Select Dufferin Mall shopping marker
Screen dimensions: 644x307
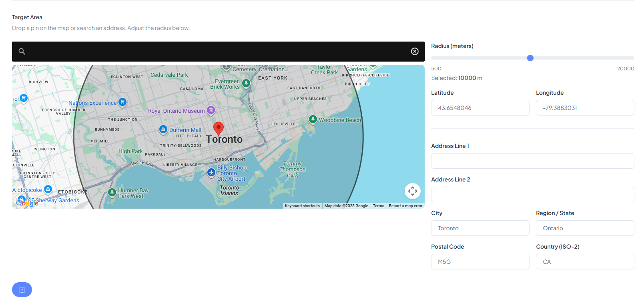pos(163,129)
